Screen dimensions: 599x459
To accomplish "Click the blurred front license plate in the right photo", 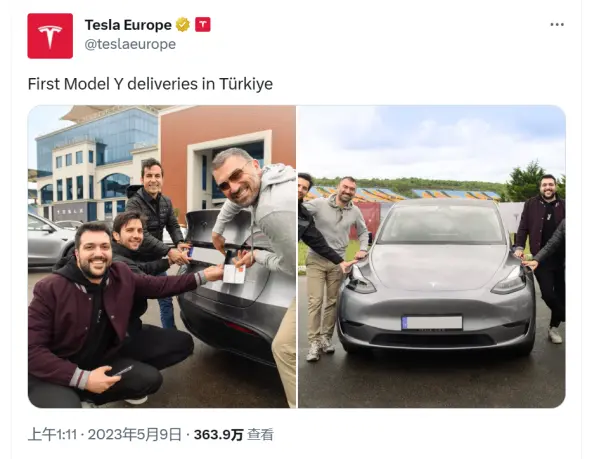I will click(x=432, y=323).
